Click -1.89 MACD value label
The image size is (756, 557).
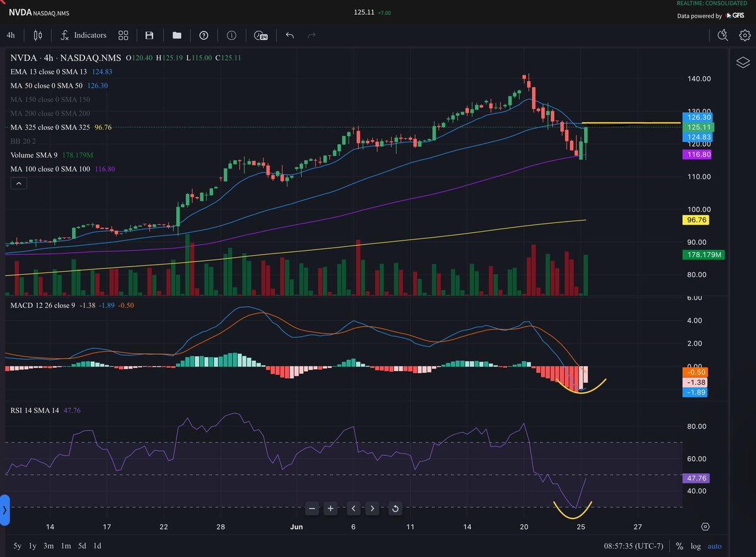pos(696,392)
